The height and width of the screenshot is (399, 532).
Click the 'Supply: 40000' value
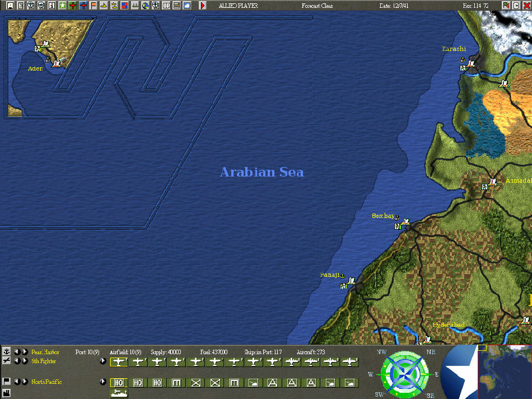click(x=166, y=352)
